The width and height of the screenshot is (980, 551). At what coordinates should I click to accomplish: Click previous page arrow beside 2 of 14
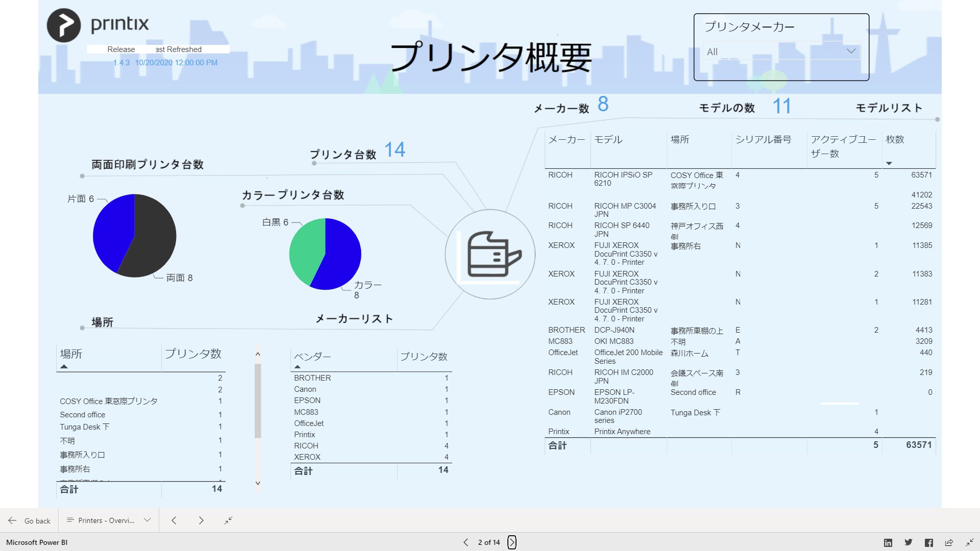[x=465, y=542]
